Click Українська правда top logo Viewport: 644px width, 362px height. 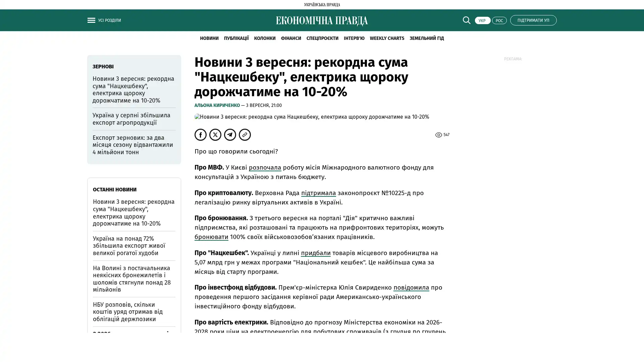pos(322,5)
